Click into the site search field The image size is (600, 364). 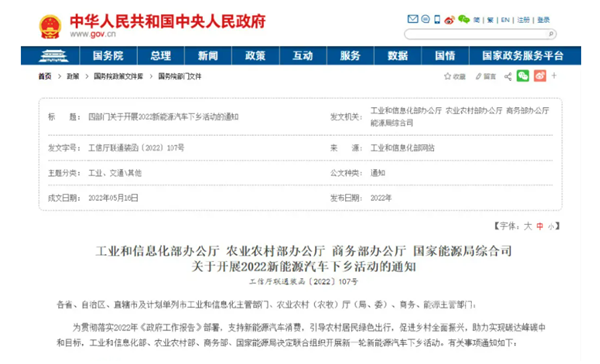[476, 34]
